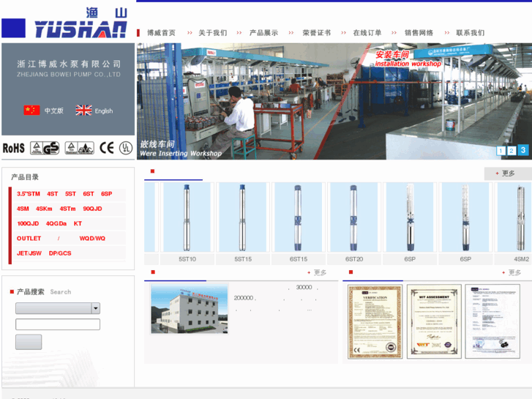
Task: Open the third certificate document image
Action: (x=492, y=321)
